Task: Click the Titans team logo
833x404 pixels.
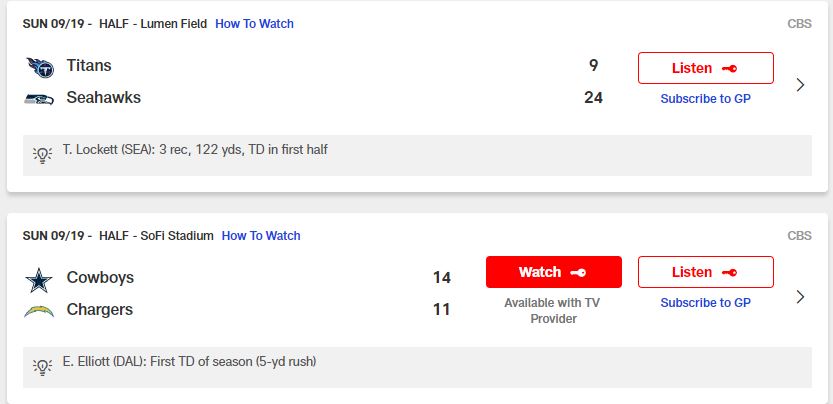Action: tap(40, 68)
